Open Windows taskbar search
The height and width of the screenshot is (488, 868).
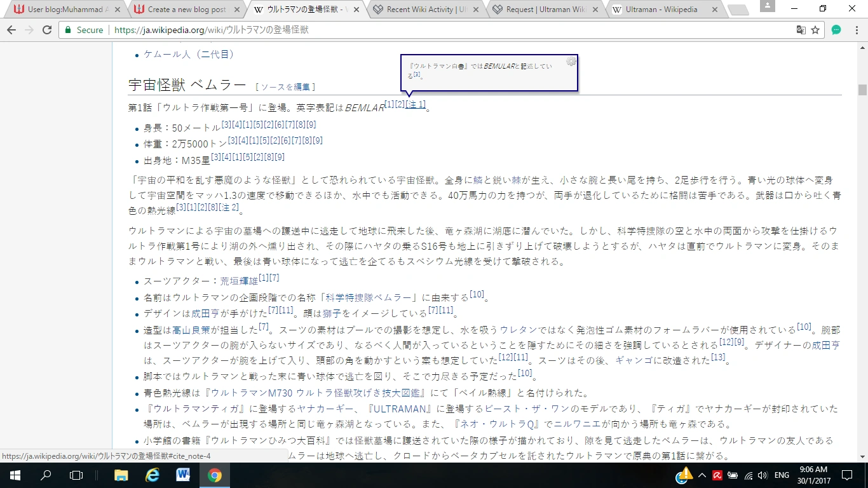[46, 475]
